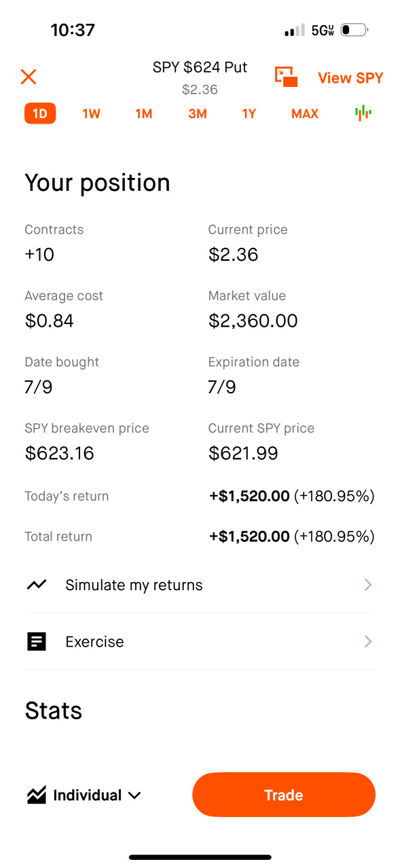This screenshot has height=868, width=400.
Task: Tap the SPY $624 Put title
Action: pos(200,67)
